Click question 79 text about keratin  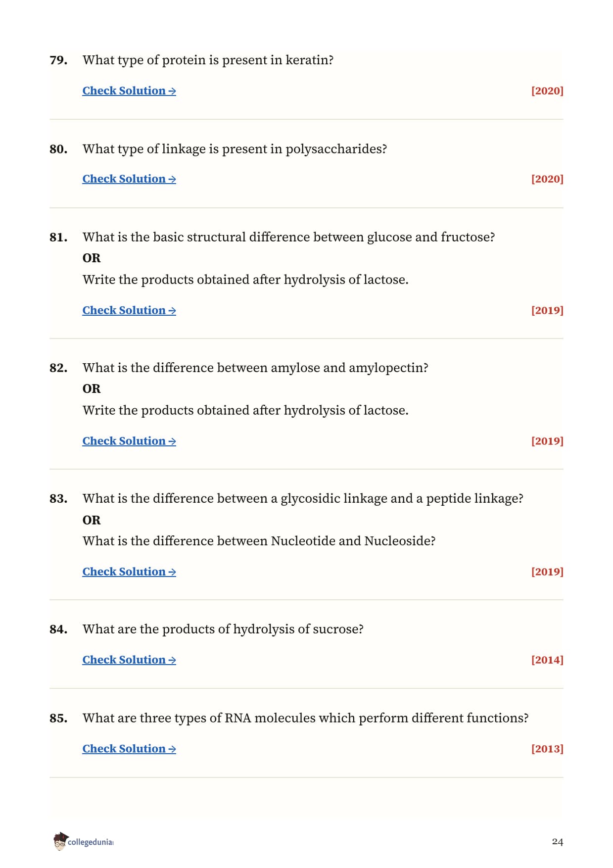pyautogui.click(x=208, y=60)
